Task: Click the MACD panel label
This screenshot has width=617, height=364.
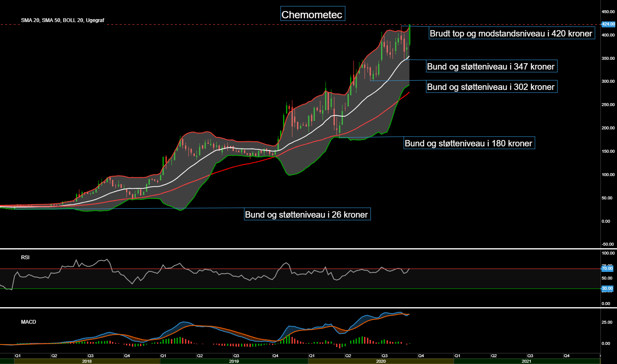Action: click(x=28, y=322)
